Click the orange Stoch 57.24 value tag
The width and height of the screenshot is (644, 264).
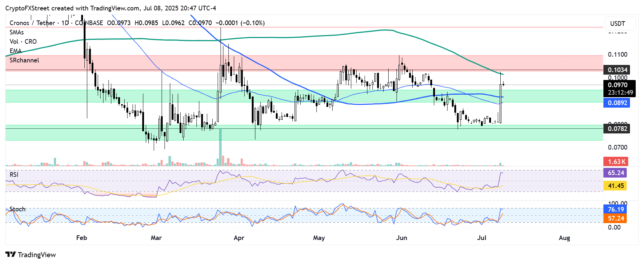pos(616,218)
